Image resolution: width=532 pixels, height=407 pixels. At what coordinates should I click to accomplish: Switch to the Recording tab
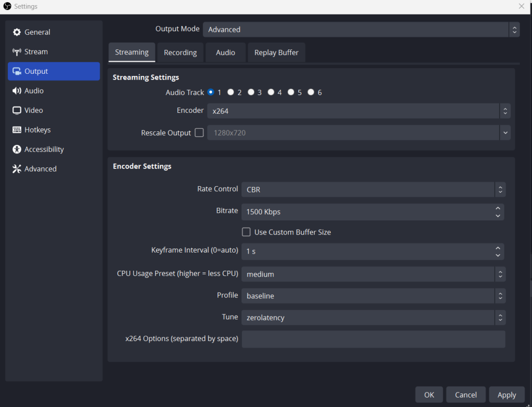[x=180, y=52]
